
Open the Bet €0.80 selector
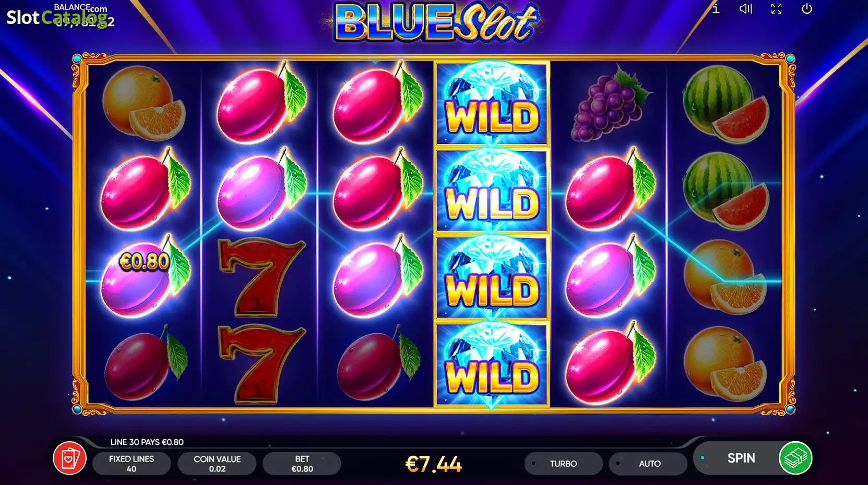(x=302, y=464)
